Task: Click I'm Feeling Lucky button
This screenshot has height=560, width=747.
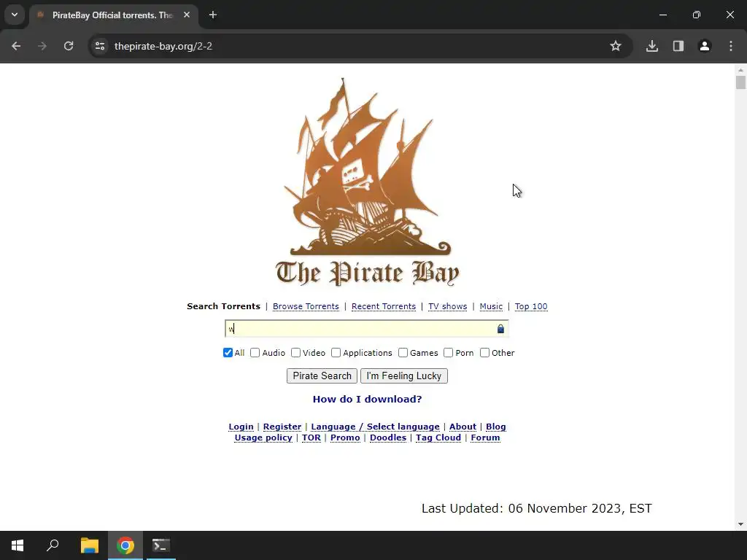Action: [x=404, y=376]
